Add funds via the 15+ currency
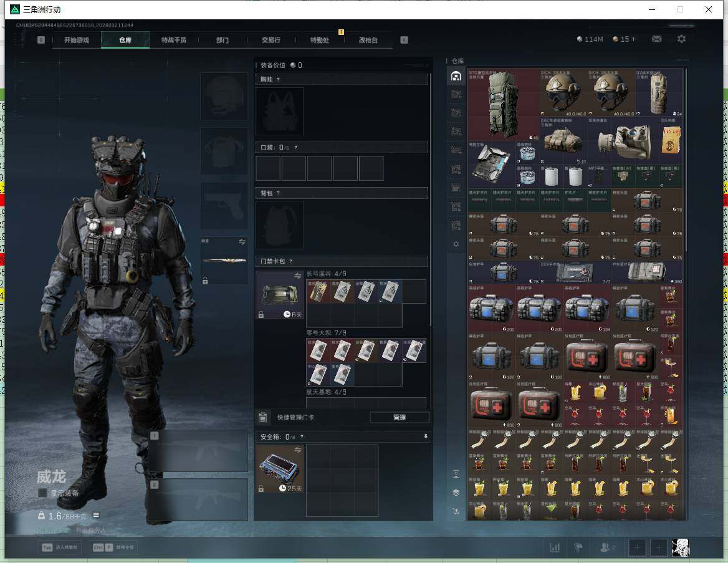 click(x=625, y=39)
